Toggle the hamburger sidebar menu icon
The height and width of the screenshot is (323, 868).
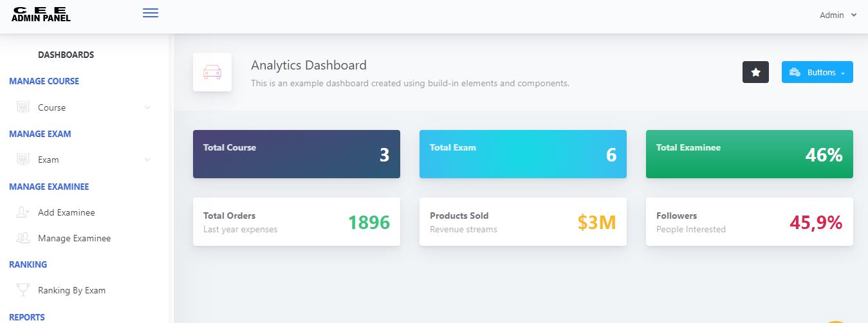point(151,13)
